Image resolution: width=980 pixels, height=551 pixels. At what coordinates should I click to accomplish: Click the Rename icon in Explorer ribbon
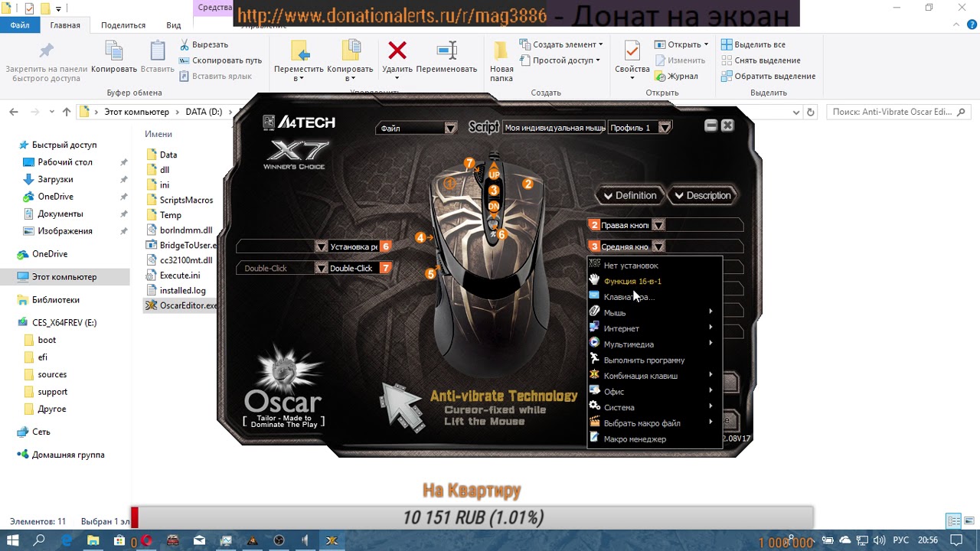click(x=446, y=51)
